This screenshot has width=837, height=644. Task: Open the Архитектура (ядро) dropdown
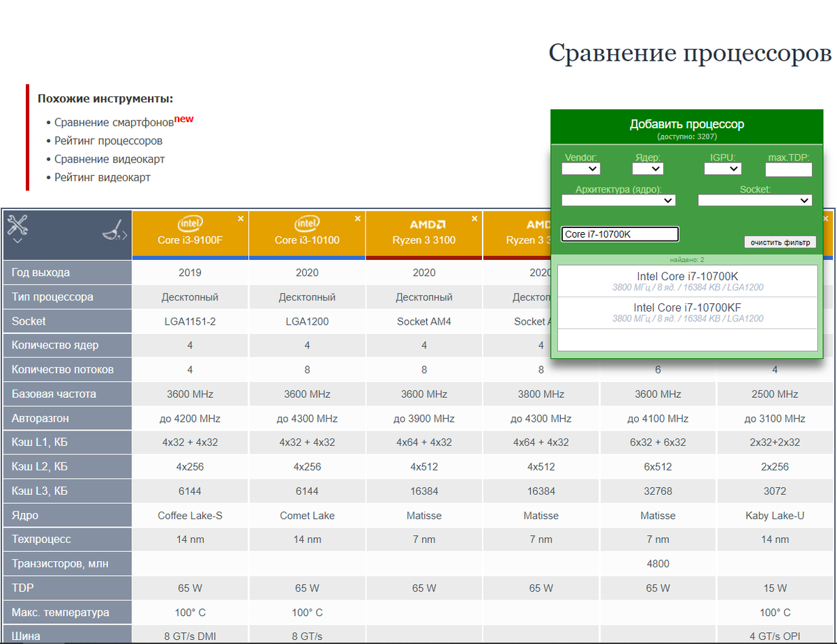pos(619,200)
